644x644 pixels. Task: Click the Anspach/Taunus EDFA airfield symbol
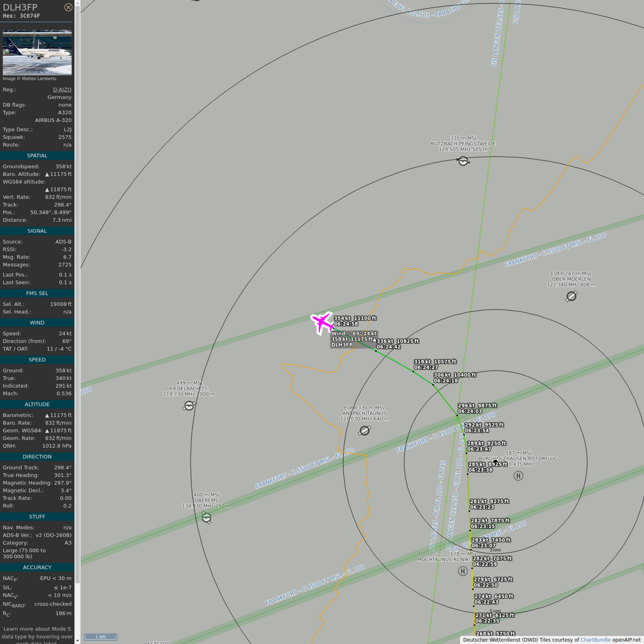pos(364,431)
